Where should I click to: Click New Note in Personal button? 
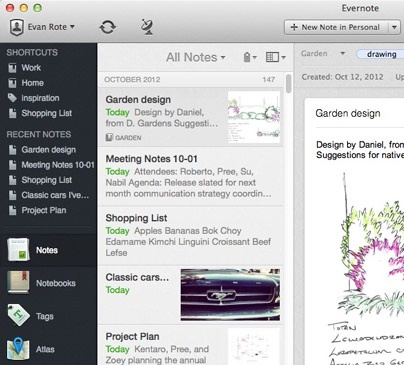pyautogui.click(x=336, y=27)
